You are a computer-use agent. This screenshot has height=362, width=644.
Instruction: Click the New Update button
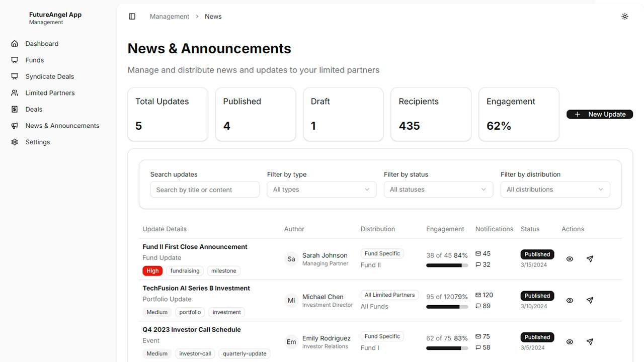pyautogui.click(x=600, y=115)
